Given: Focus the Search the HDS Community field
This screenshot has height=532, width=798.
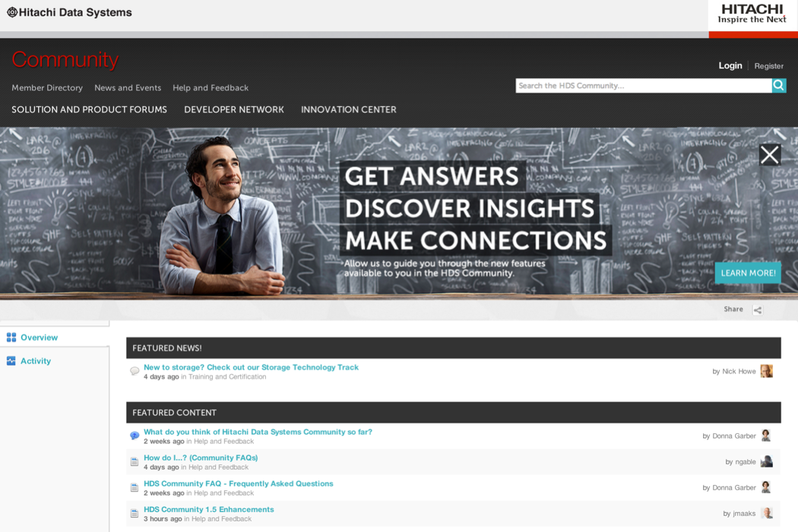Looking at the screenshot, I should 644,86.
